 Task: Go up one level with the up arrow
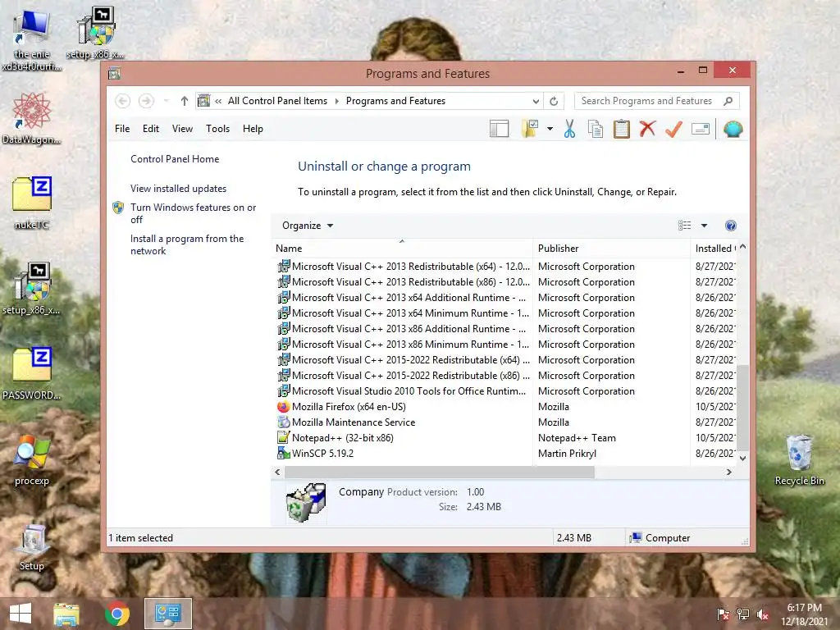[x=185, y=101]
